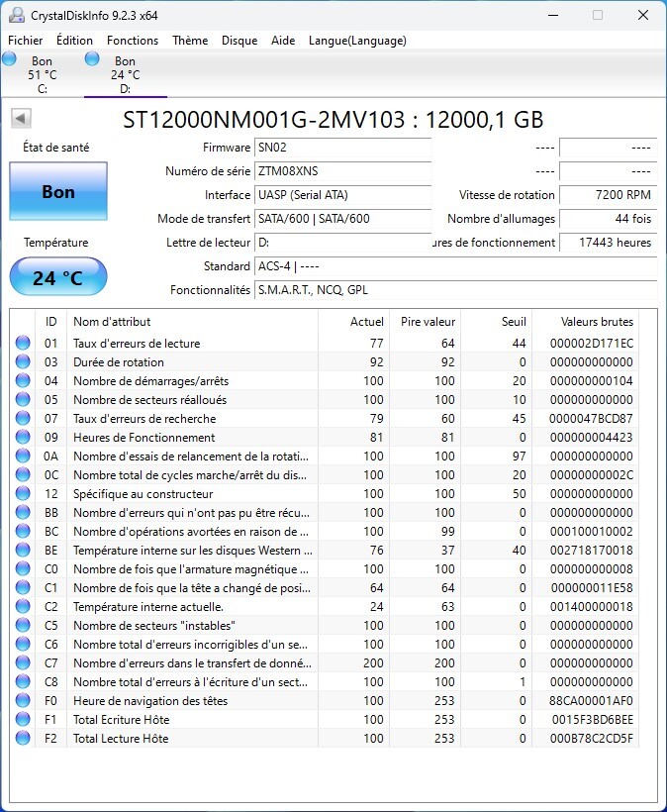The height and width of the screenshot is (812, 667).
Task: Click the ID column header
Action: pos(50,321)
